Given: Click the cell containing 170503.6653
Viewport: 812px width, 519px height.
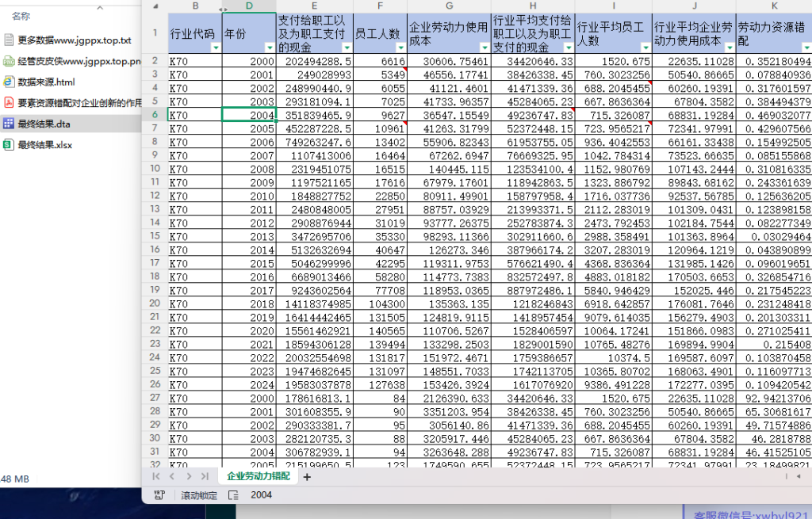Looking at the screenshot, I should [x=695, y=277].
